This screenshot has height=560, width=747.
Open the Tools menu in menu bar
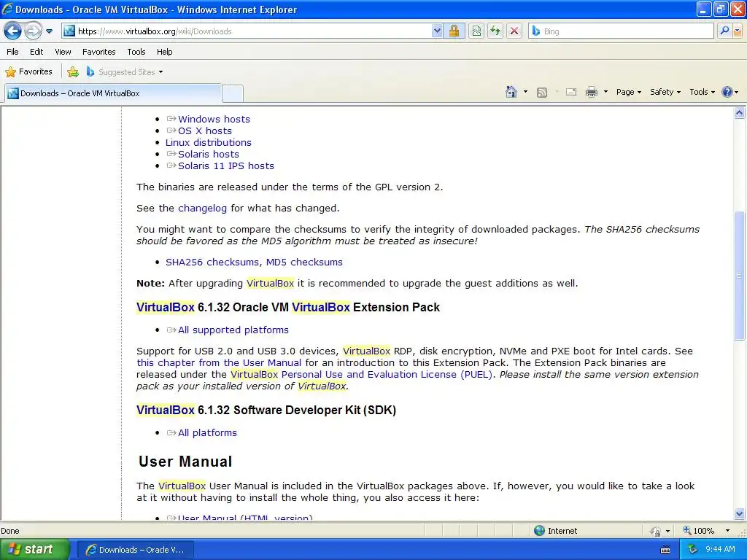coord(136,52)
